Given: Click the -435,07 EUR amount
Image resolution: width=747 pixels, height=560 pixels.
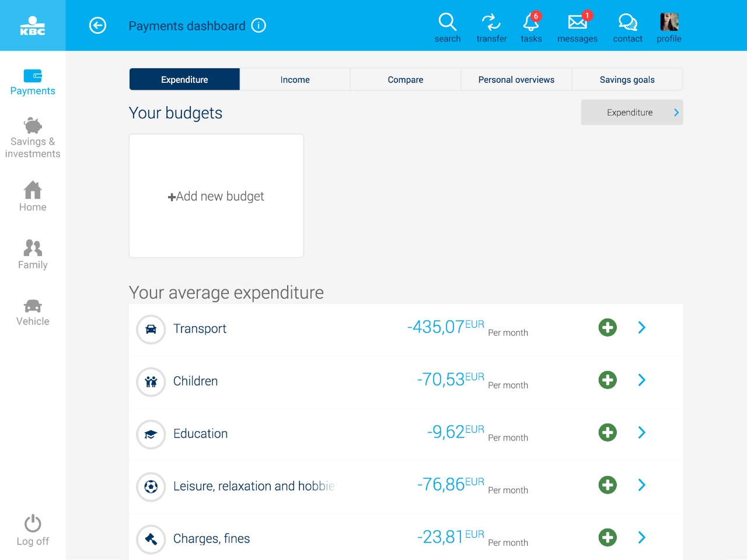Looking at the screenshot, I should click(x=446, y=327).
